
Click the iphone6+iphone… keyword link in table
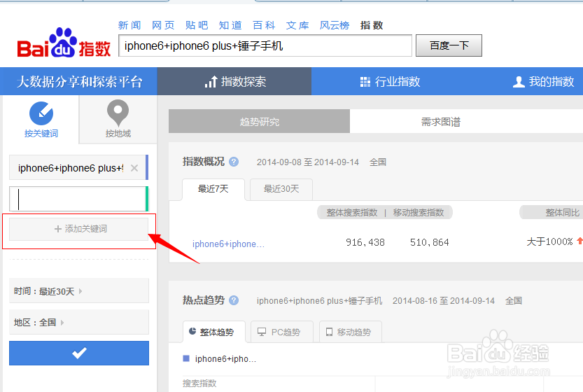pyautogui.click(x=228, y=244)
